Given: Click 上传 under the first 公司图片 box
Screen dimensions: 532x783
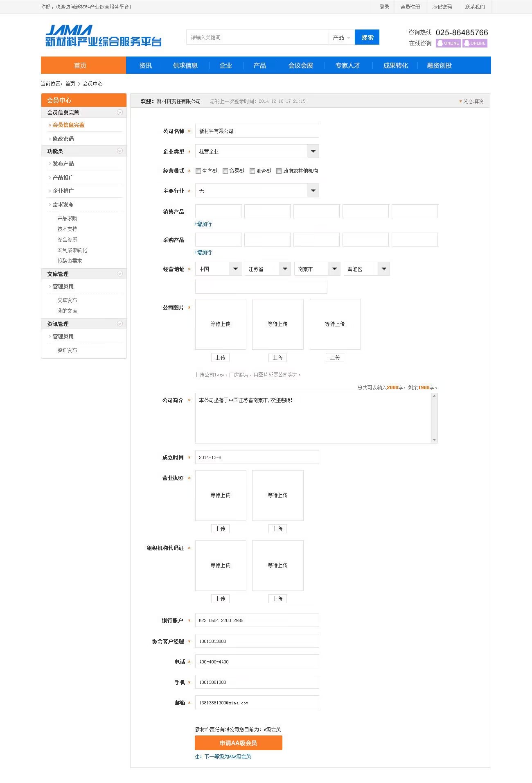Looking at the screenshot, I should tap(220, 358).
